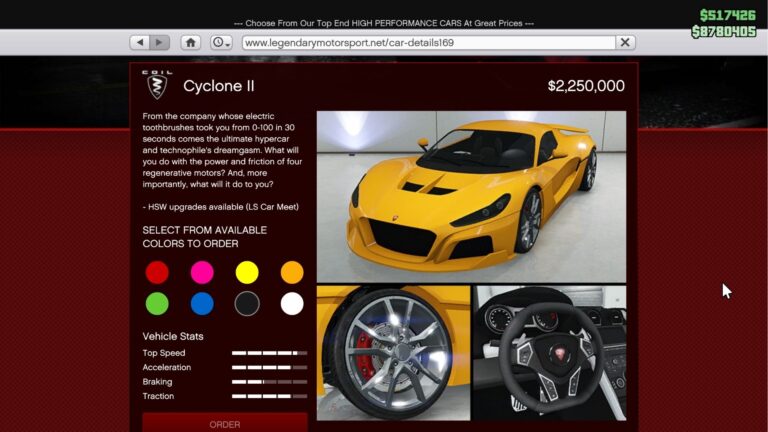
Task: Select the orange color swatch
Action: [x=292, y=272]
